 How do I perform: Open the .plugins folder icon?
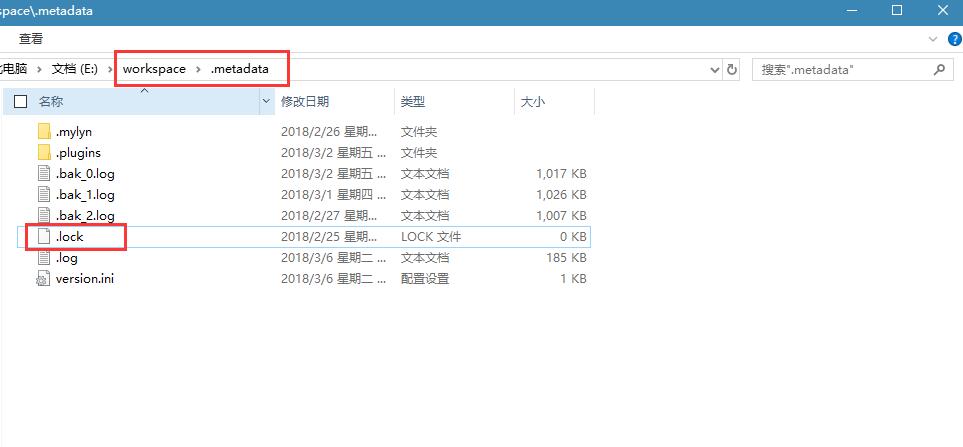[x=44, y=152]
